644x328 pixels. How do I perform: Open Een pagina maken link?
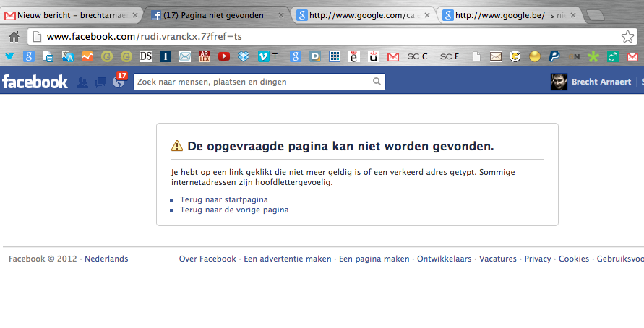374,259
